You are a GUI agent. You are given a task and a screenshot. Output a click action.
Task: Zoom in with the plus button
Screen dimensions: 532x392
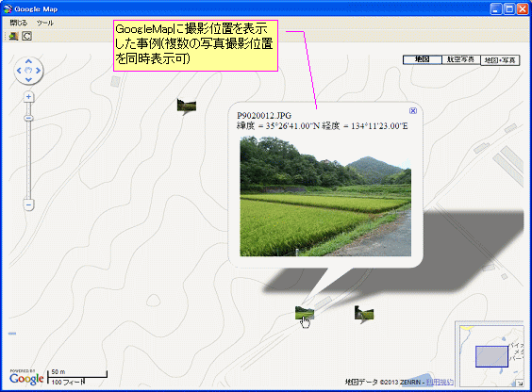click(28, 97)
